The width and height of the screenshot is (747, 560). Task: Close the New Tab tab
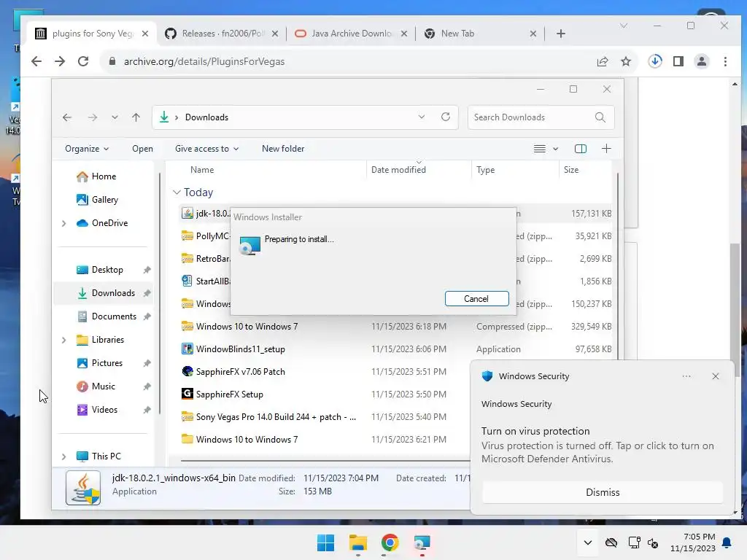(533, 34)
